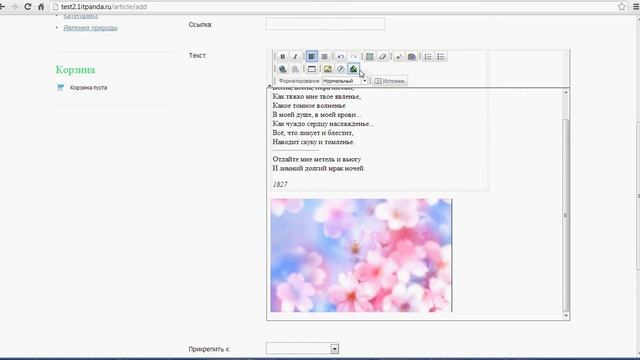
Task: Open the Форматирование style dropdown
Action: pos(345,81)
